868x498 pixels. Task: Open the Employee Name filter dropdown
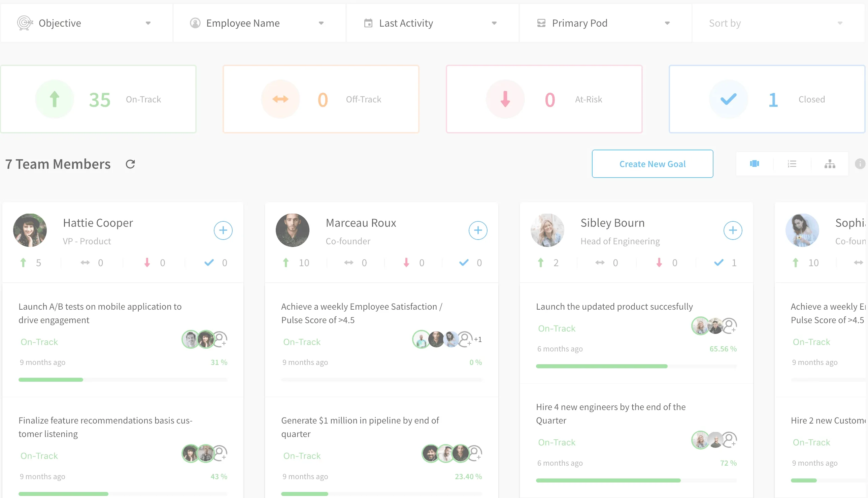[x=259, y=23]
